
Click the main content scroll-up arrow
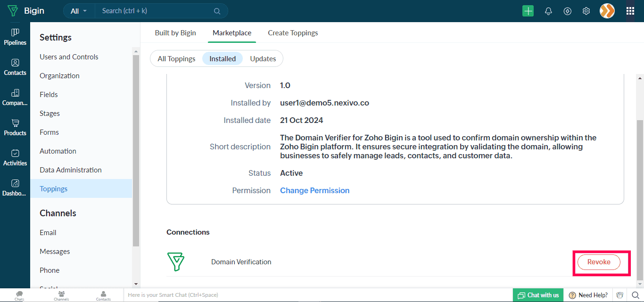coord(640,78)
